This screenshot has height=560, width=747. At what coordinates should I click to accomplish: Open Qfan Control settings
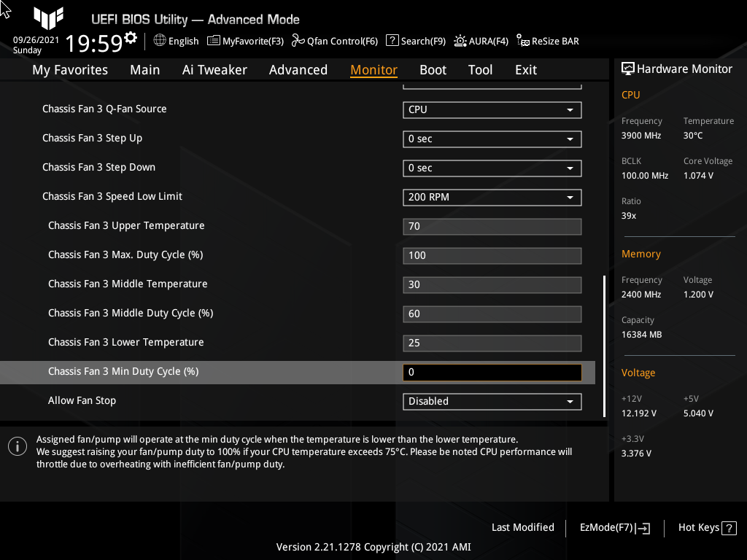(334, 41)
